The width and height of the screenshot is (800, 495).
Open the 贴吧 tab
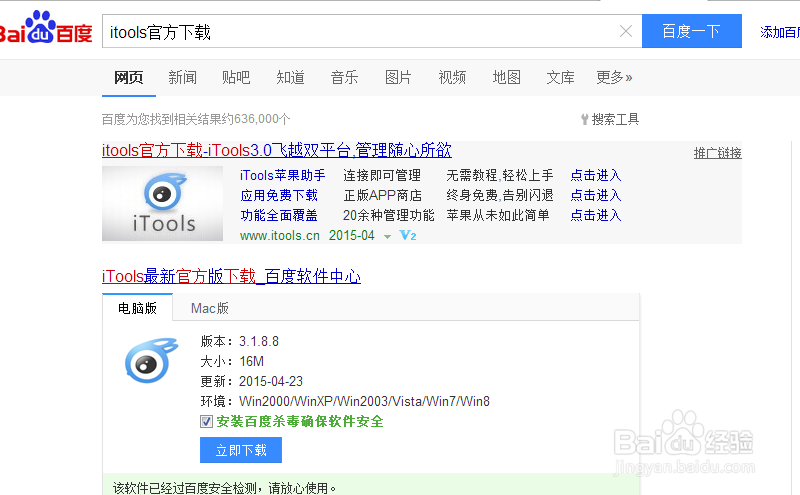(236, 78)
